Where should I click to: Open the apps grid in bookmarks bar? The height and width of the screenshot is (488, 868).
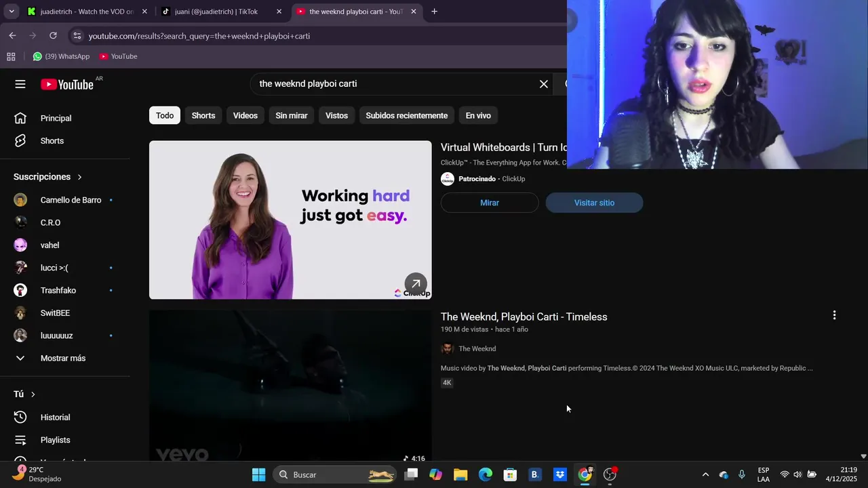tap(11, 56)
